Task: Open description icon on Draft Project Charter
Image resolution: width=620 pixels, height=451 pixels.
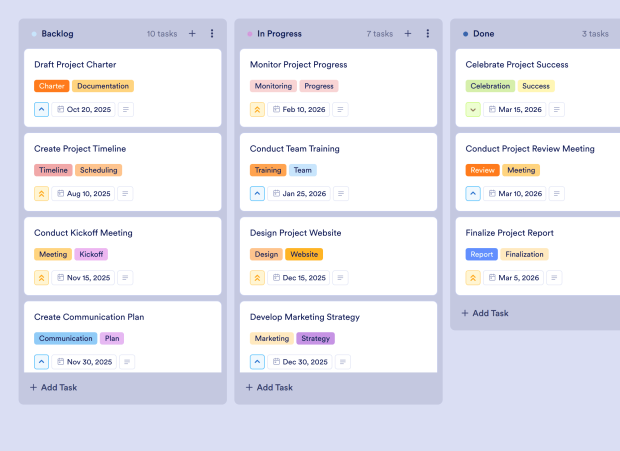Action: [126, 110]
